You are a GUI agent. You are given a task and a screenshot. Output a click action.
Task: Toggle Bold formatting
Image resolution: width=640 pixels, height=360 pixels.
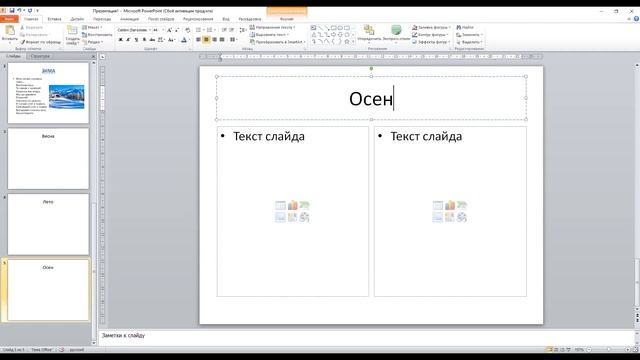pos(120,40)
